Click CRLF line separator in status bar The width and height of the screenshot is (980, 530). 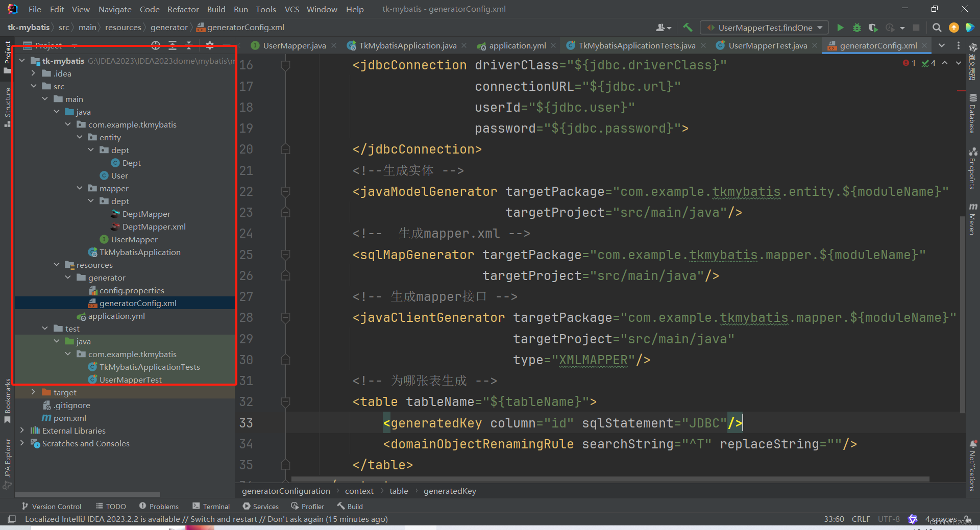tap(861, 519)
